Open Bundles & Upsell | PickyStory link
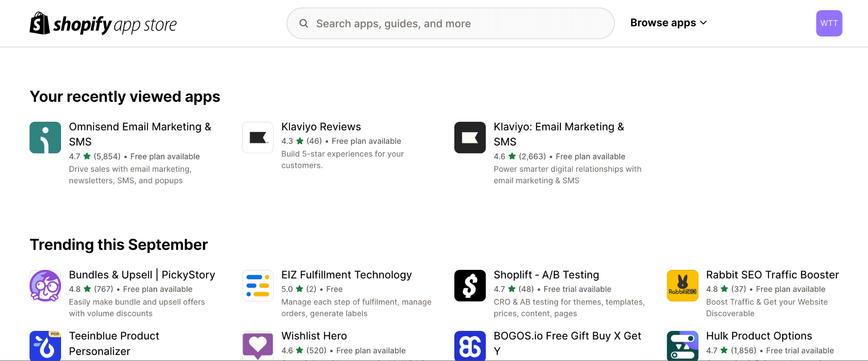This screenshot has height=361, width=868. pos(142,275)
